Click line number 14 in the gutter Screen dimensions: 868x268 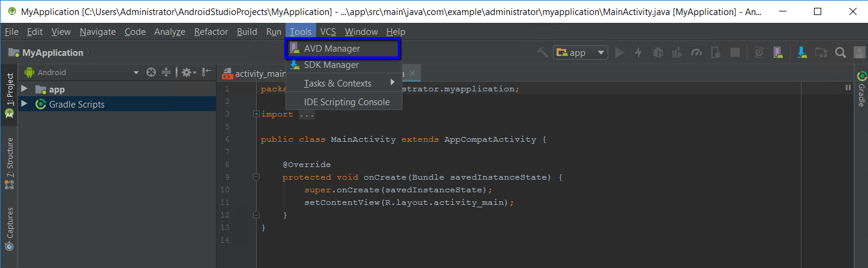tap(226, 240)
